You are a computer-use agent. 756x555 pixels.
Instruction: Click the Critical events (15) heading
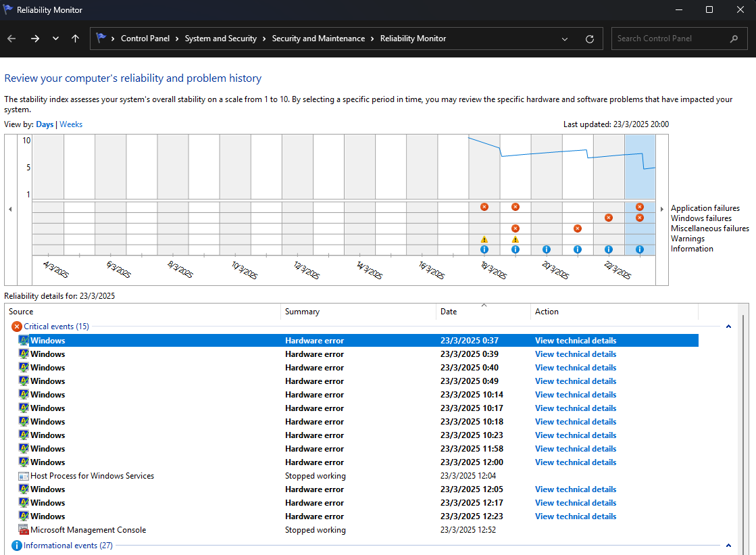click(56, 327)
